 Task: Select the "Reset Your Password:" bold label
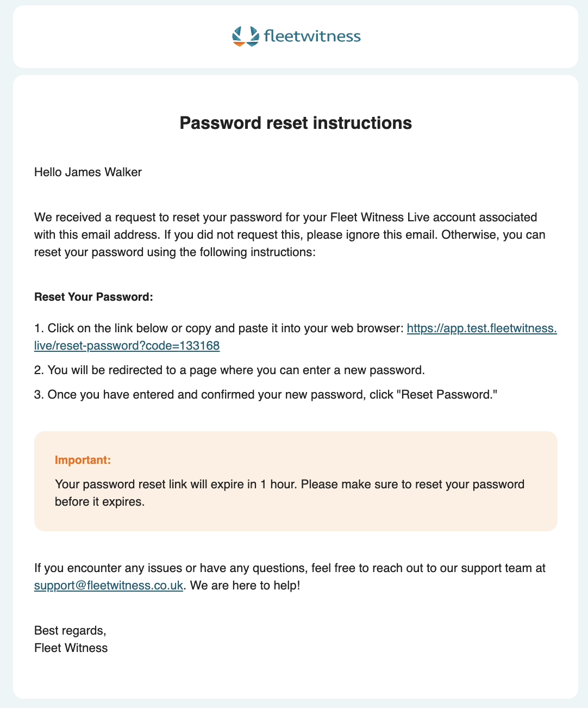[94, 297]
